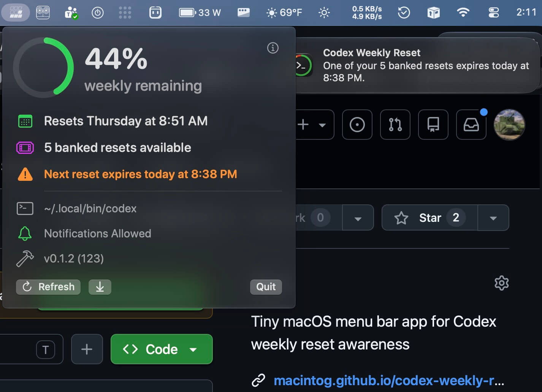Focus the file search field with T shortcut
542x392 pixels.
(31, 349)
